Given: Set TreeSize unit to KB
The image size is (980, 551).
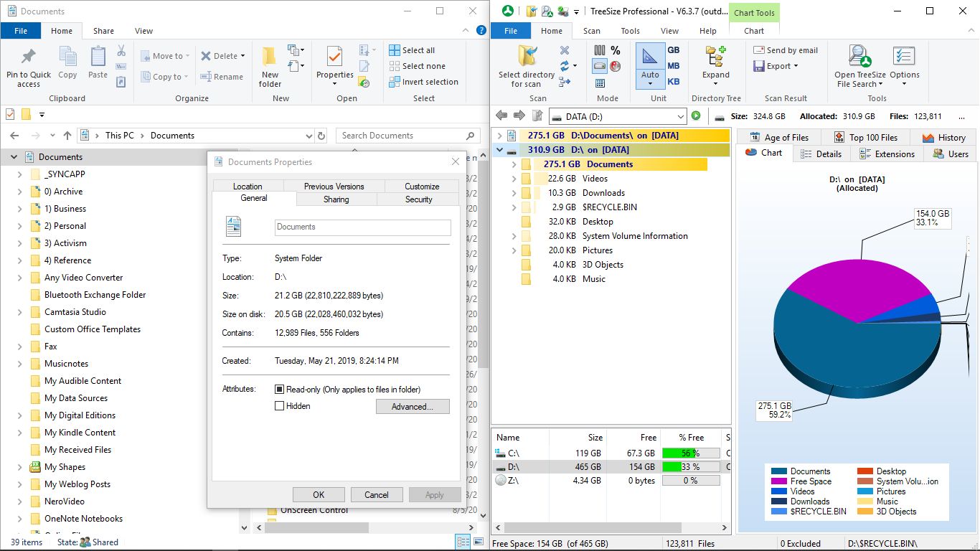Looking at the screenshot, I should coord(674,82).
